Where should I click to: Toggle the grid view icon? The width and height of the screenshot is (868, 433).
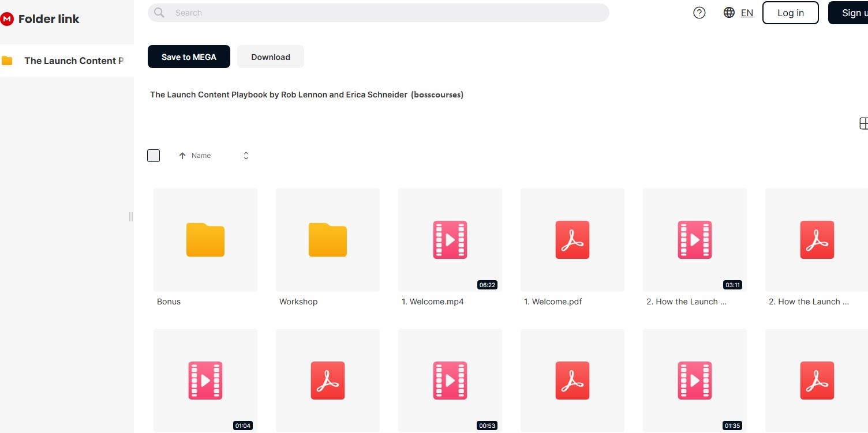(x=863, y=123)
